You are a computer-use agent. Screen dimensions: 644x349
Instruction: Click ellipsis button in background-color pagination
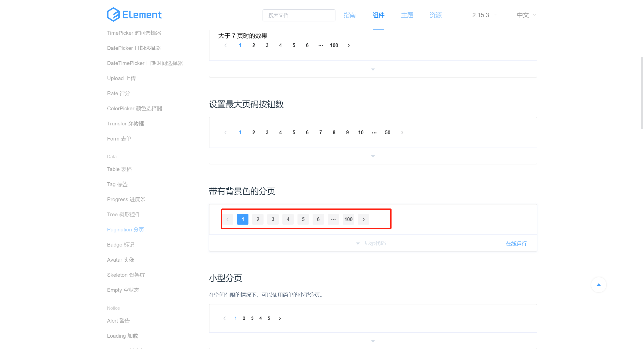pyautogui.click(x=333, y=219)
